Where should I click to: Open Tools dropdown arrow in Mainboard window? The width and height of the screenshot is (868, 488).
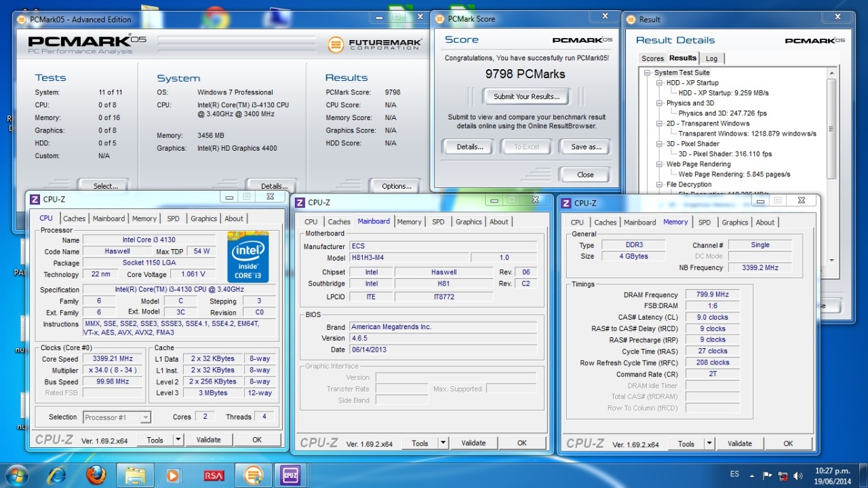coord(443,443)
